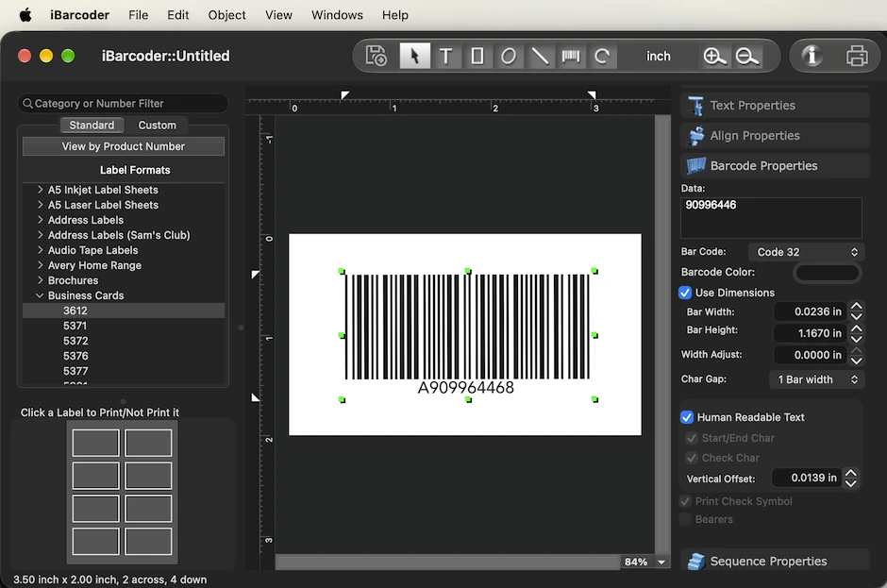Click the Barcode Properties panel icon
Image resolution: width=887 pixels, height=588 pixels.
[695, 166]
